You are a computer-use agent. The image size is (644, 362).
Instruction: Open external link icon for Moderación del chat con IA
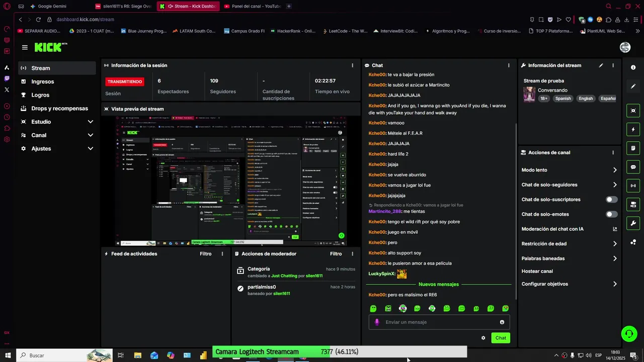[615, 229]
